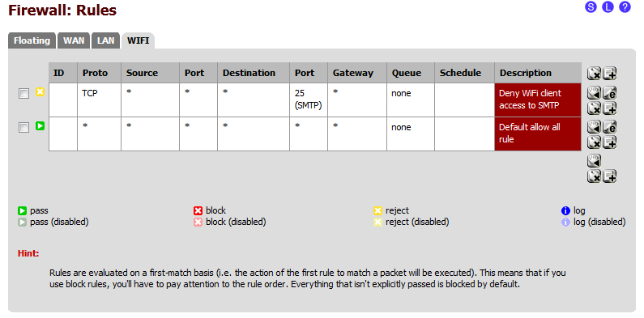This screenshot has height=318, width=644.
Task: Open the WAN rules tab
Action: 74,40
